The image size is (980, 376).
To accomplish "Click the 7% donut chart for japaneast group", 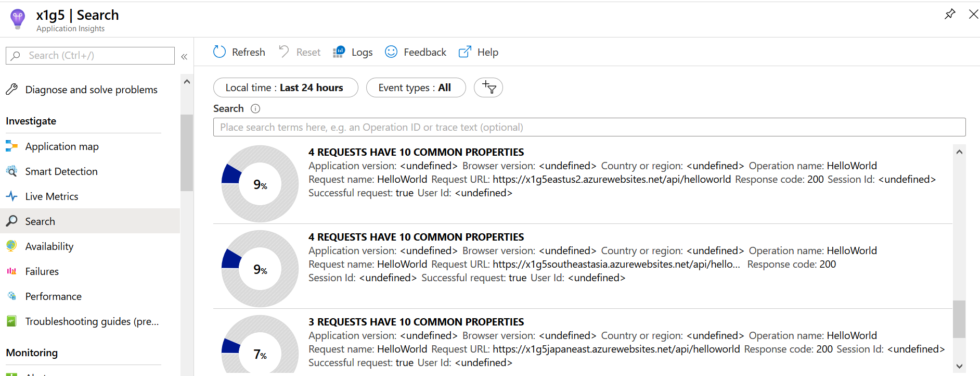I will (260, 344).
